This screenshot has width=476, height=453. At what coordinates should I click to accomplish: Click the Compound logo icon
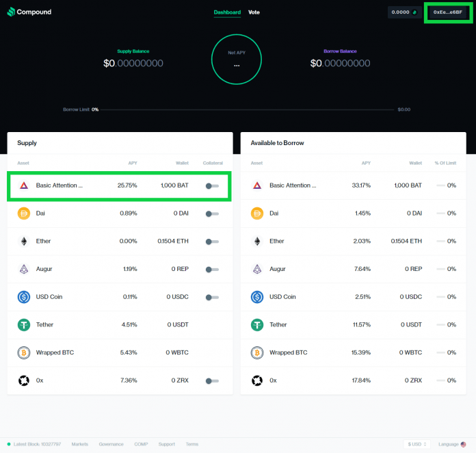[x=11, y=12]
